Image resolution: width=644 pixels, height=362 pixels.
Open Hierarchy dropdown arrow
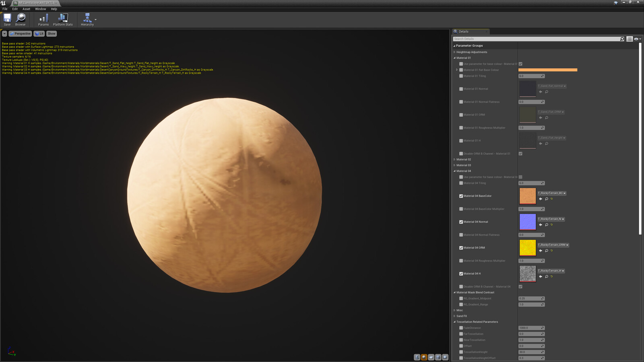95,19
